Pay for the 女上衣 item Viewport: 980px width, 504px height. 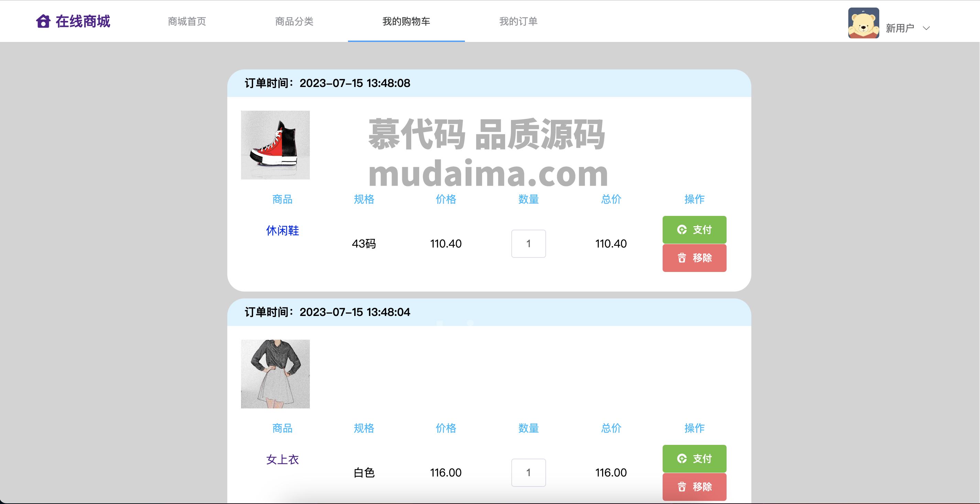pos(694,459)
